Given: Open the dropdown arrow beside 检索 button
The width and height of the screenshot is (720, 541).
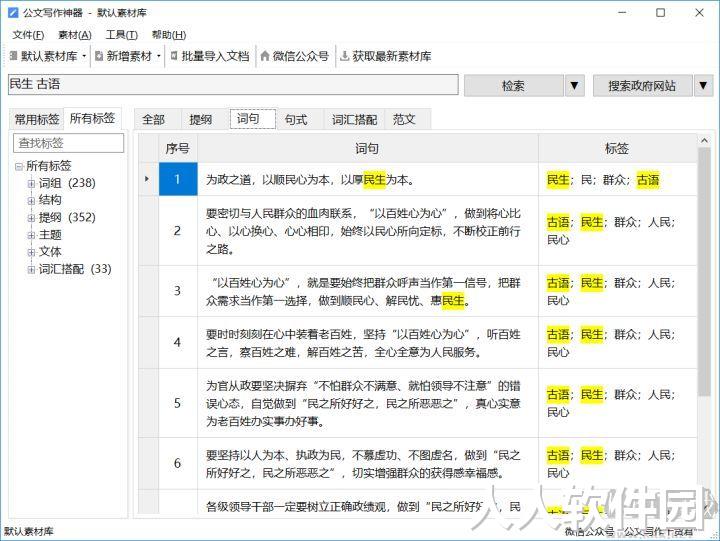Looking at the screenshot, I should click(574, 85).
